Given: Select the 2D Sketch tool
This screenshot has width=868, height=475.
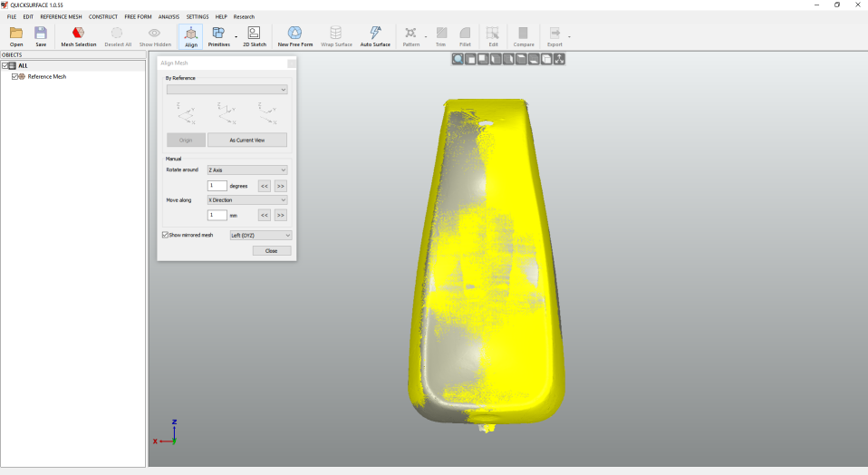Looking at the screenshot, I should pos(255,36).
